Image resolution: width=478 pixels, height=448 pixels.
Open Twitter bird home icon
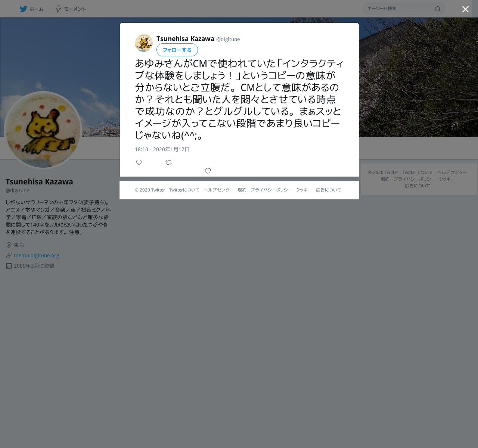coord(23,9)
